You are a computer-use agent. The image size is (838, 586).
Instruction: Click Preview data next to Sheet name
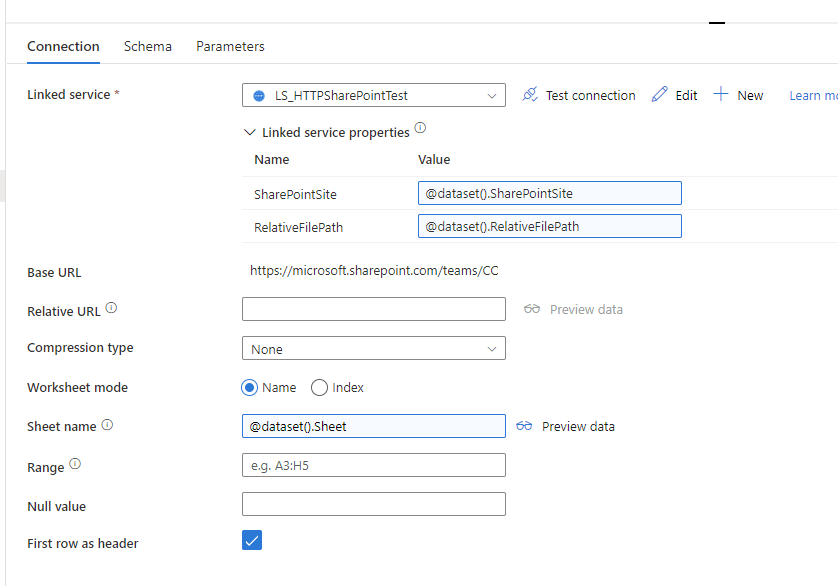[578, 426]
